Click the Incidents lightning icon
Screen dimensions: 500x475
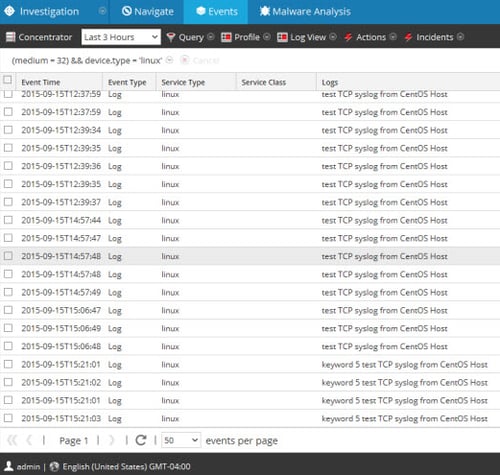click(408, 37)
